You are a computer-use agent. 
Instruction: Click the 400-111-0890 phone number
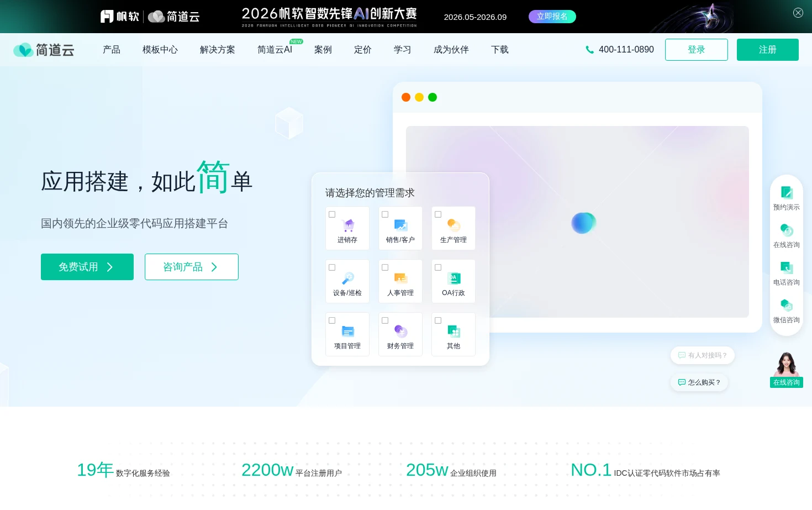(626, 50)
